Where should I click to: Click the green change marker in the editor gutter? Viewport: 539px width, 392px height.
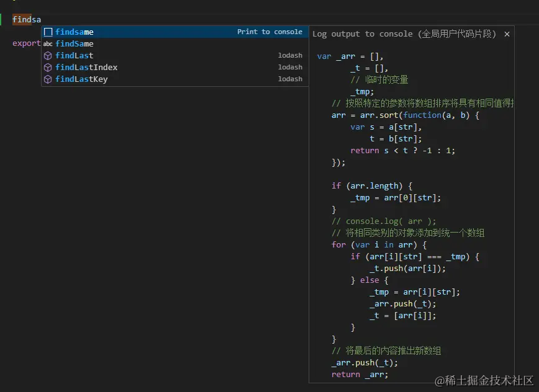click(x=2, y=19)
